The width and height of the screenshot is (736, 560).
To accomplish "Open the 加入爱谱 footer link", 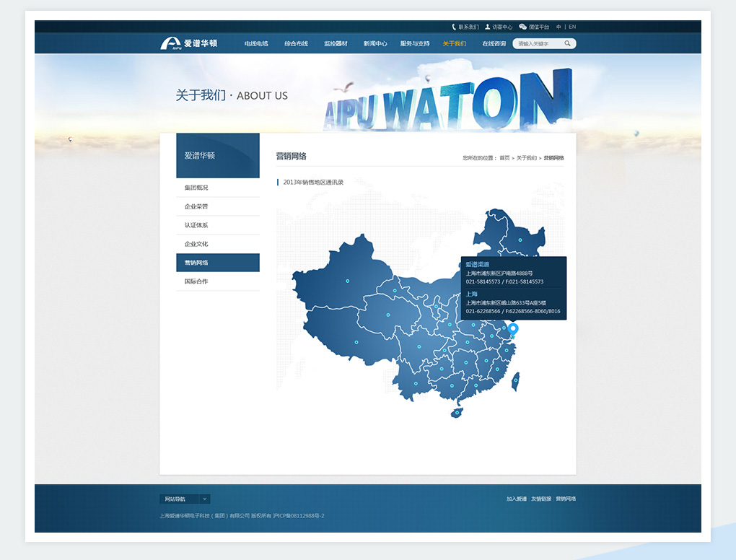I will (517, 499).
